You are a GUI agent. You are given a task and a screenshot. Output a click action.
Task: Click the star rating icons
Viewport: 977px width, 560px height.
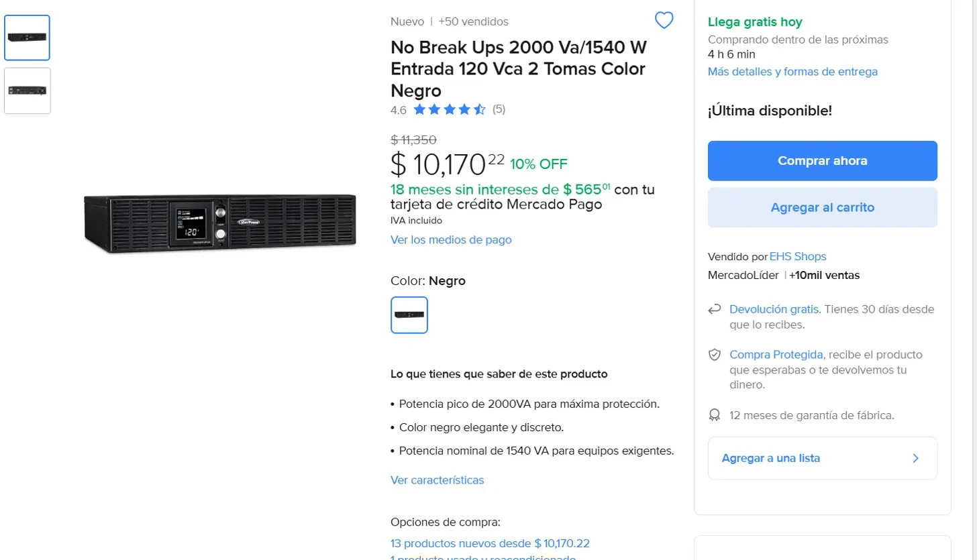tap(449, 109)
